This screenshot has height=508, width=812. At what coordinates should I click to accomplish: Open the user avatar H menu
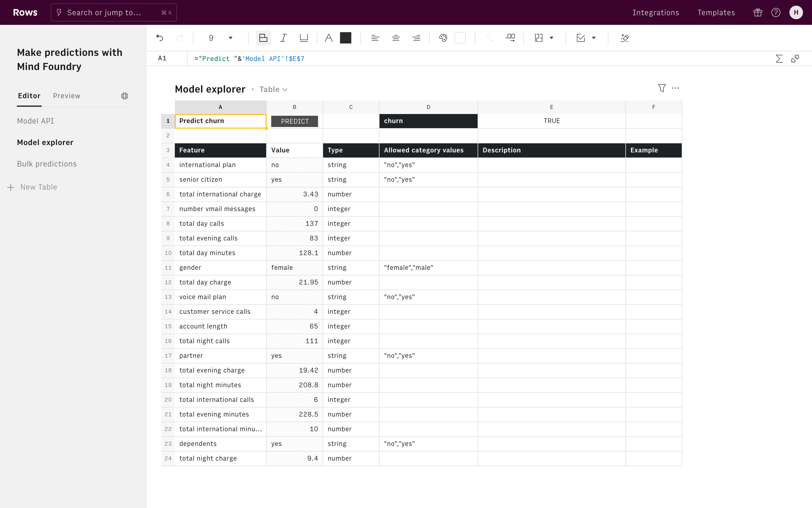[x=796, y=12]
